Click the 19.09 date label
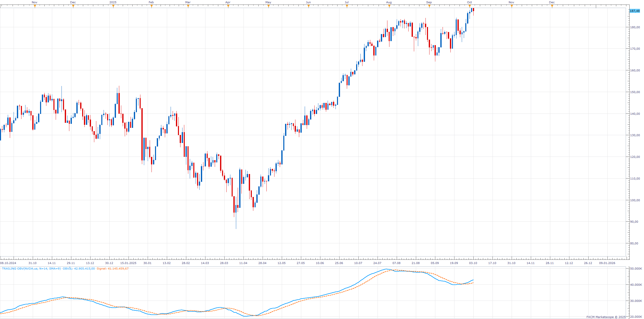644x319 pixels. (x=454, y=263)
